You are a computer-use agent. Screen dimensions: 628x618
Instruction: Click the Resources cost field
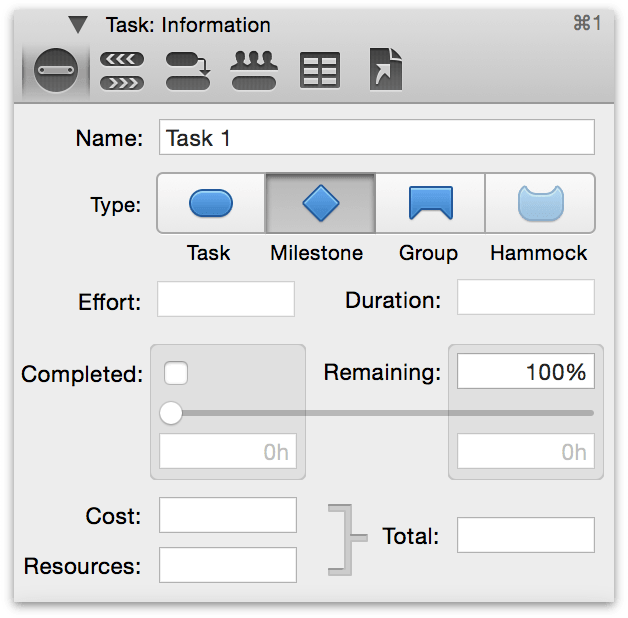(x=228, y=565)
